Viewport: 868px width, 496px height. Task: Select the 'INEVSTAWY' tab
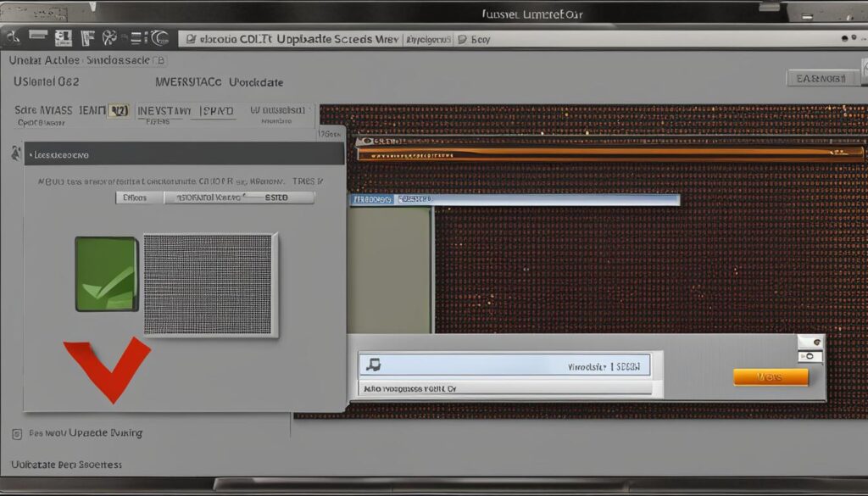click(164, 111)
